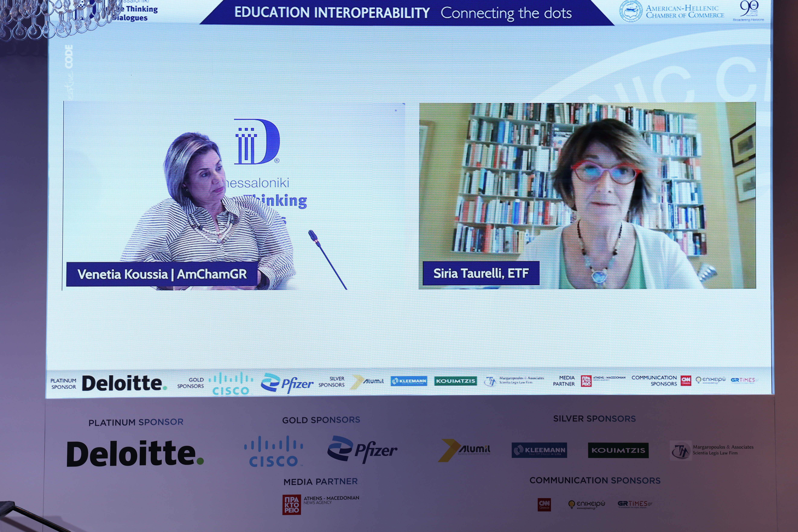Click the EDUCATION INTEROPERABILITY title text
The image size is (798, 532).
tap(332, 13)
